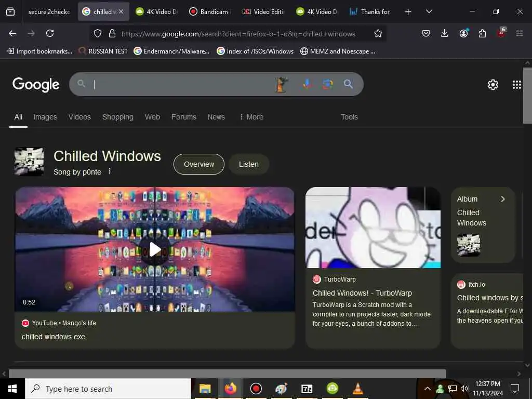Select the Shopping search tab

pyautogui.click(x=118, y=117)
